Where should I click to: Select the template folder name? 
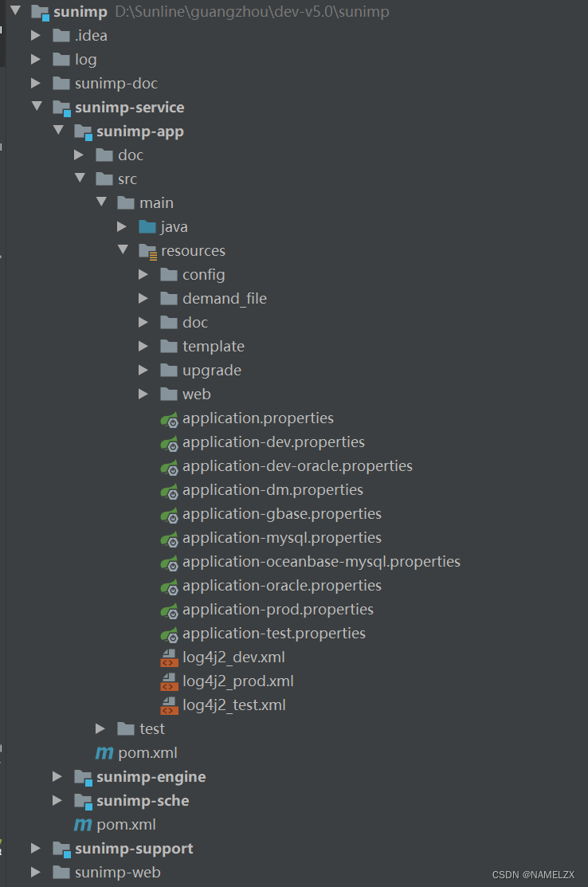coord(214,346)
